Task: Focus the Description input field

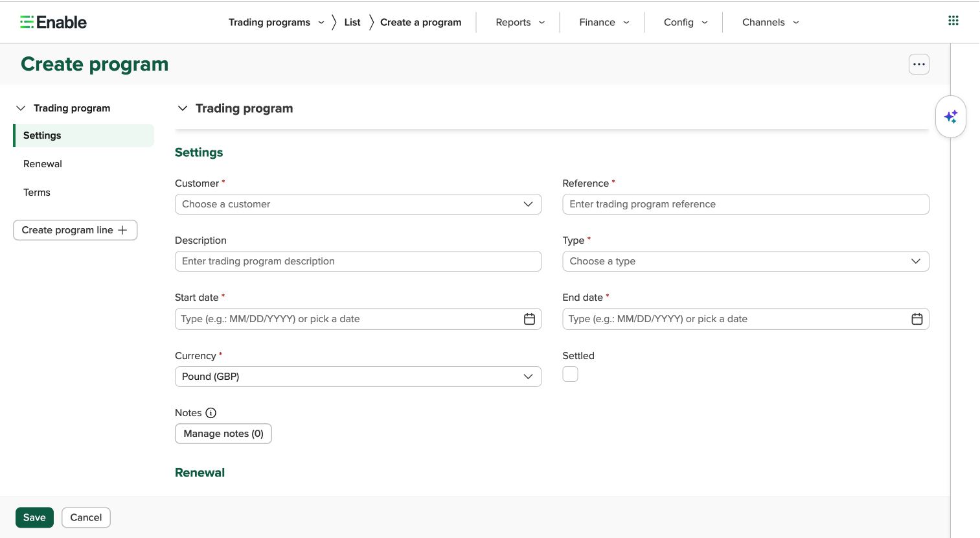Action: point(358,261)
